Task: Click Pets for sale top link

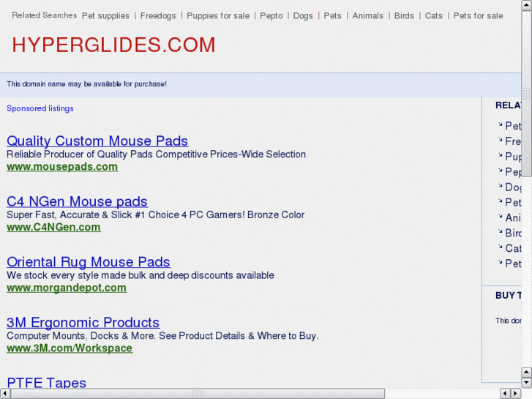Action: point(478,16)
